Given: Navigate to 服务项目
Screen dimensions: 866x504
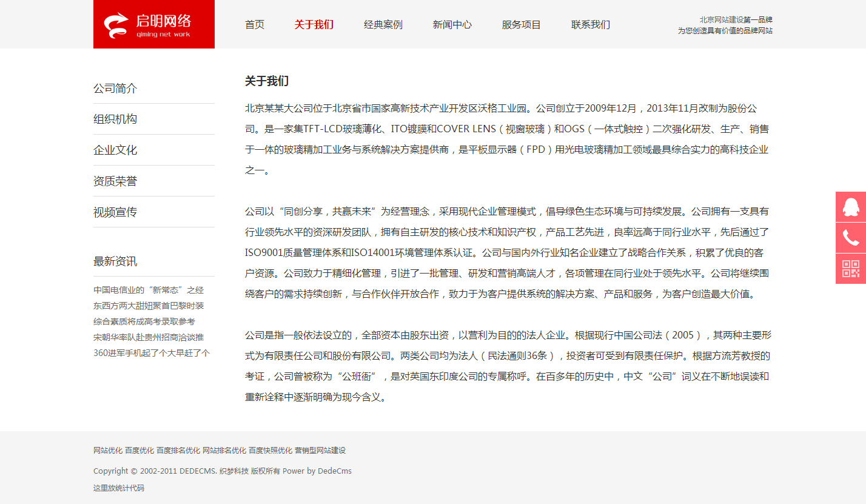Looking at the screenshot, I should pyautogui.click(x=521, y=25).
